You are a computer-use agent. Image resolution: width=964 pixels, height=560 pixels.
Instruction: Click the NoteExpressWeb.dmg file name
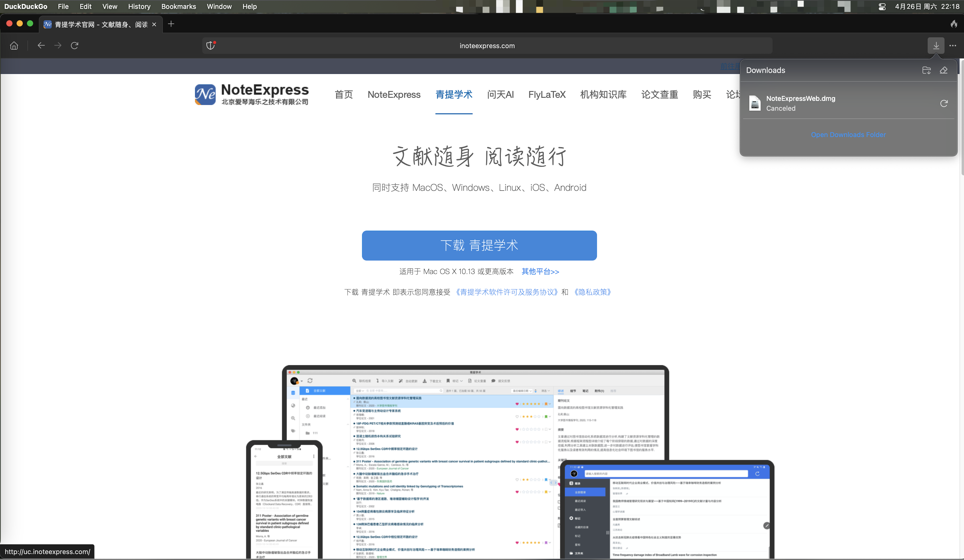pyautogui.click(x=800, y=98)
